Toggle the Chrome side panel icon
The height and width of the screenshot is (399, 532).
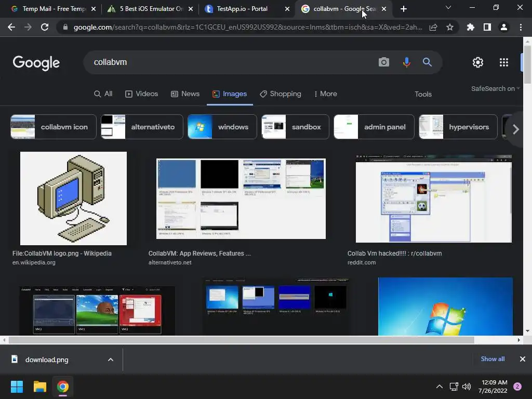(487, 27)
